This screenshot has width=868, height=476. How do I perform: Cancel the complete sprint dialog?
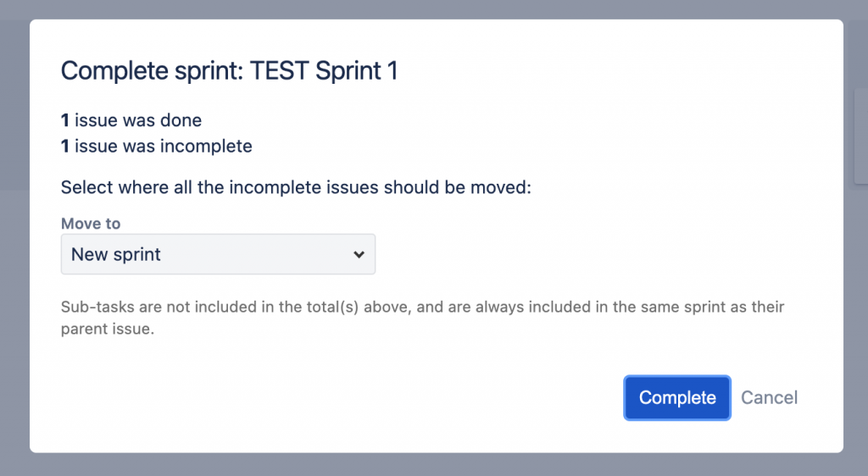[x=769, y=398]
